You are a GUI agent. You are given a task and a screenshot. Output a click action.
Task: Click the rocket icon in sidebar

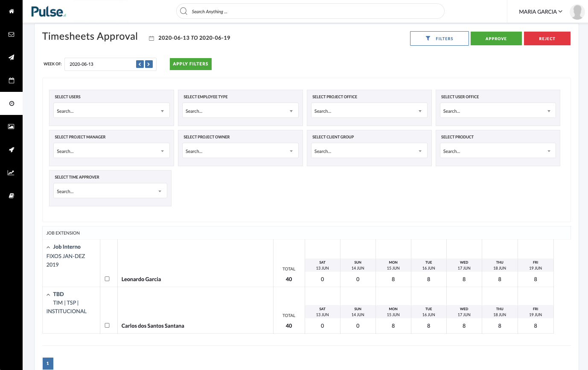(11, 150)
